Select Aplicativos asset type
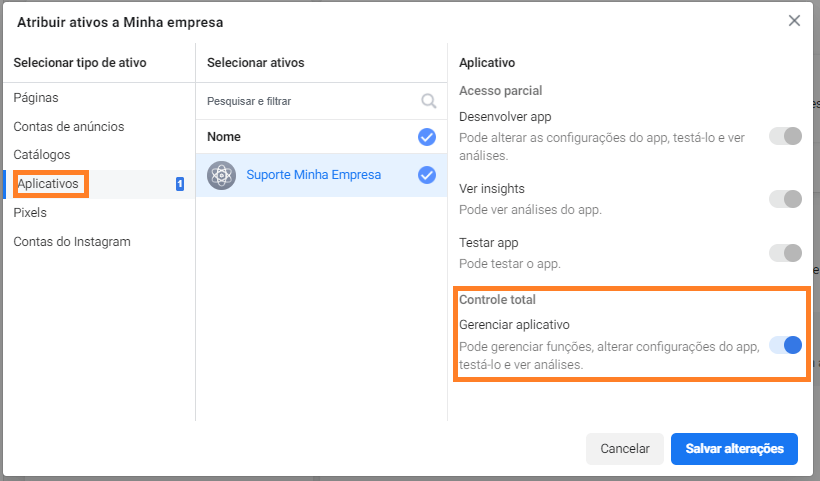The height and width of the screenshot is (481, 820). coord(48,184)
